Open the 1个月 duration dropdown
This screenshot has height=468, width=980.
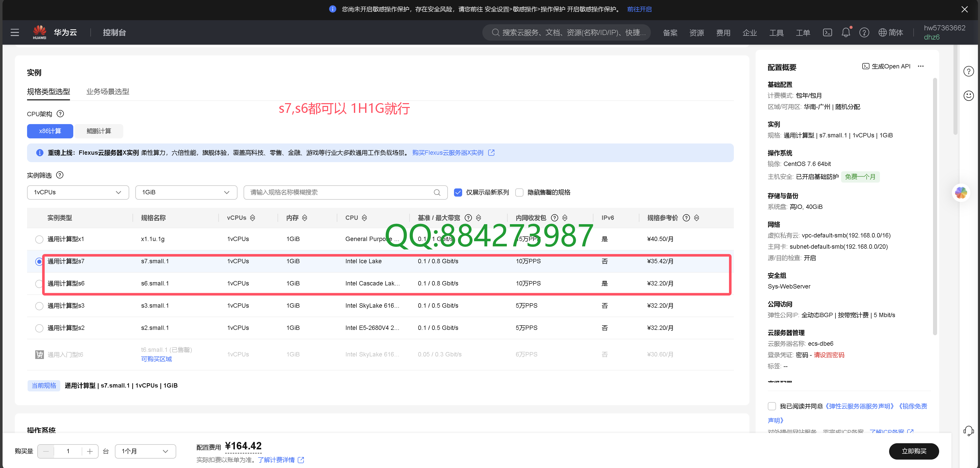145,451
